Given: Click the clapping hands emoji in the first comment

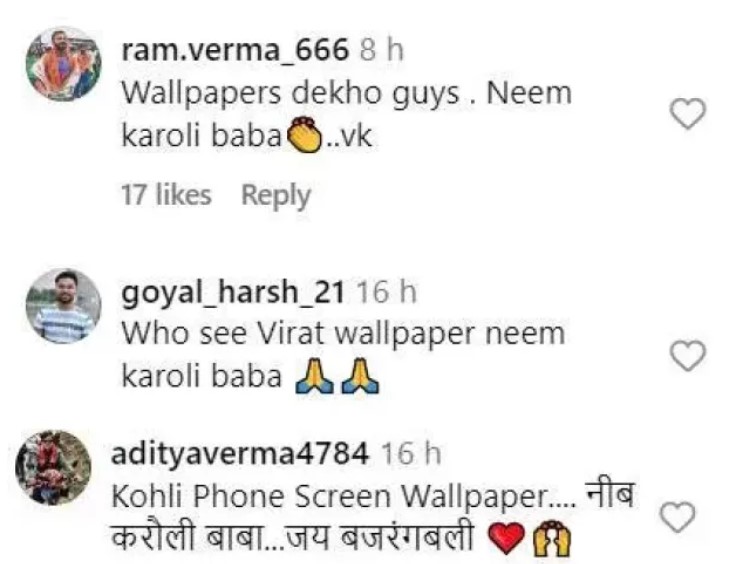Looking at the screenshot, I should tap(304, 135).
